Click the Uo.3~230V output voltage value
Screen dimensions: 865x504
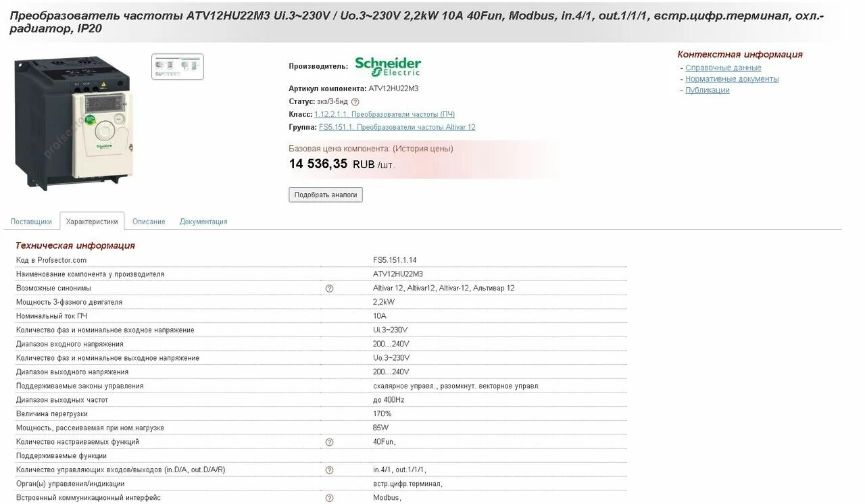391,358
